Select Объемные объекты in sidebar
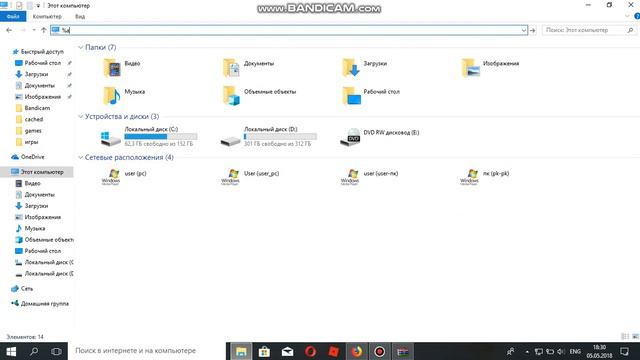 (x=44, y=240)
